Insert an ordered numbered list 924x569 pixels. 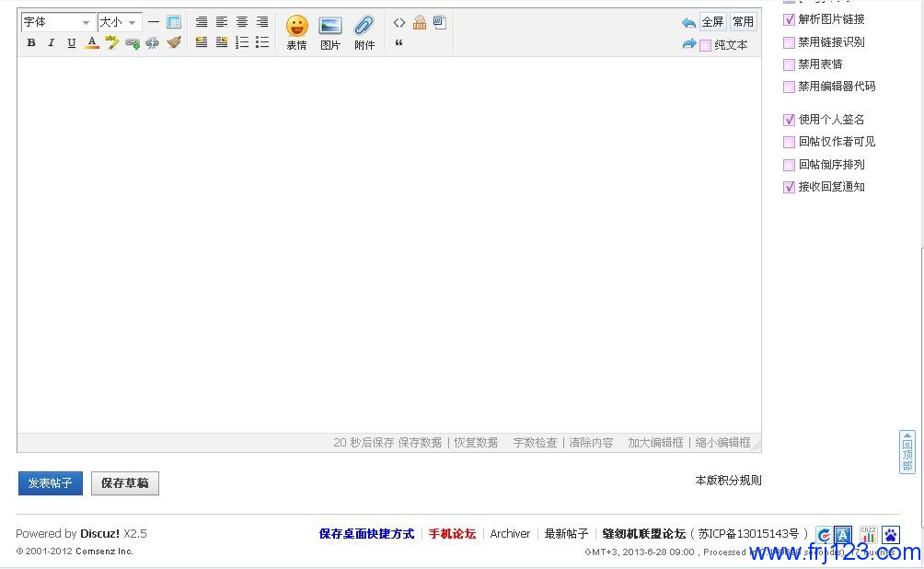click(242, 42)
